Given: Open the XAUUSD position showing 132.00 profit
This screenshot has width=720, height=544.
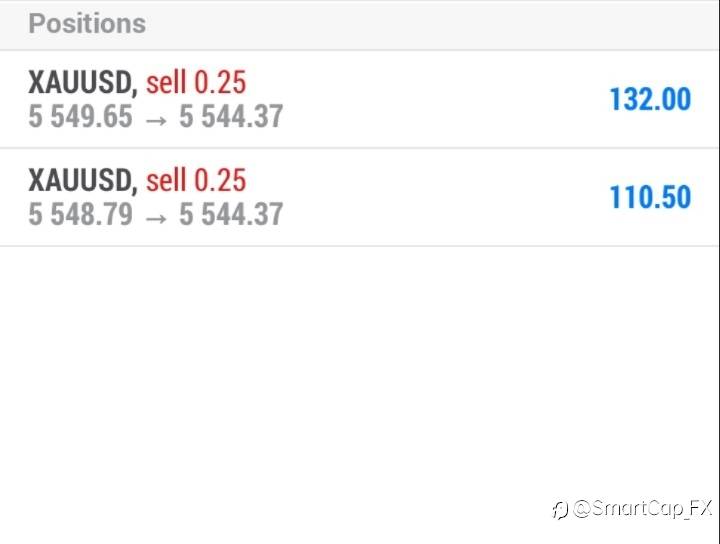Looking at the screenshot, I should (x=360, y=99).
